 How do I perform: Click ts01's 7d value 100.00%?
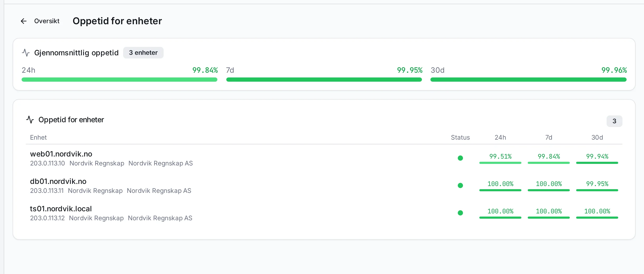click(x=549, y=211)
